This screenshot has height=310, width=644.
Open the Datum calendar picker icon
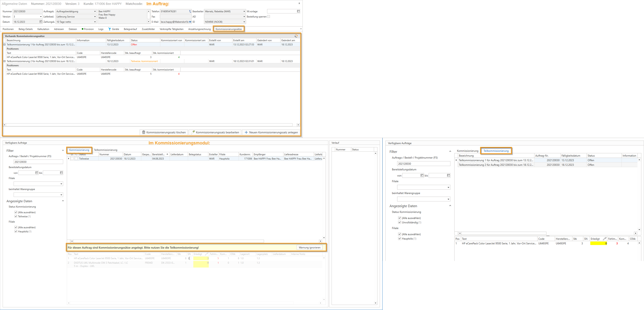click(x=41, y=22)
